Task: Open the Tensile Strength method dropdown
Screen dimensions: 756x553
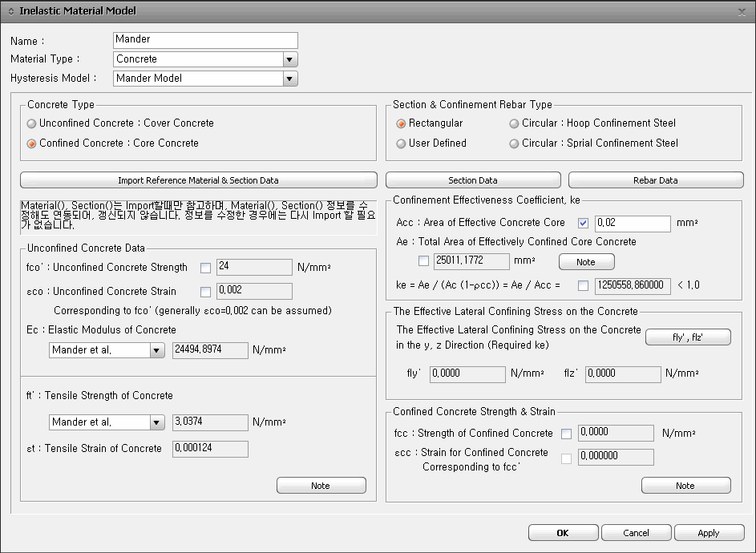Action: coord(156,422)
